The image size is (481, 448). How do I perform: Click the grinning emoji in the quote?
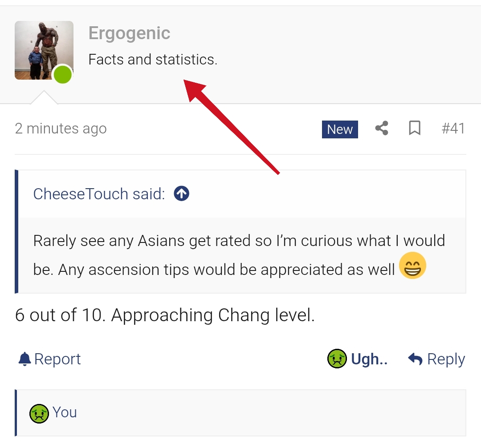(x=412, y=265)
